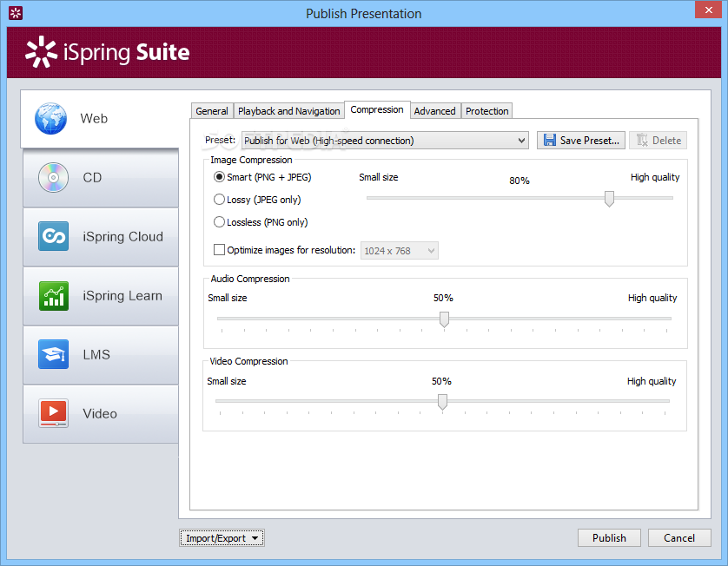Switch to the General tab

212,111
